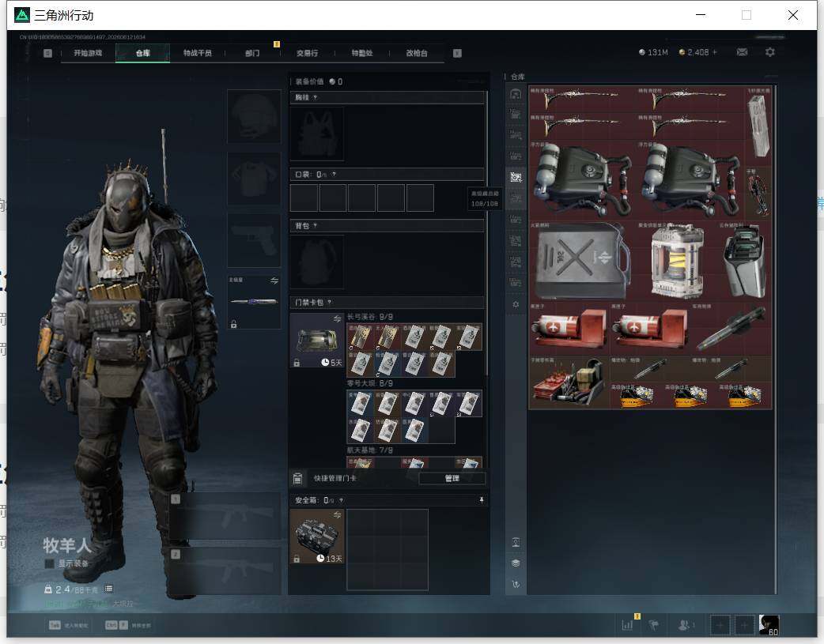The image size is (824, 644).
Task: Open the 开始游戏 tab
Action: [x=88, y=53]
